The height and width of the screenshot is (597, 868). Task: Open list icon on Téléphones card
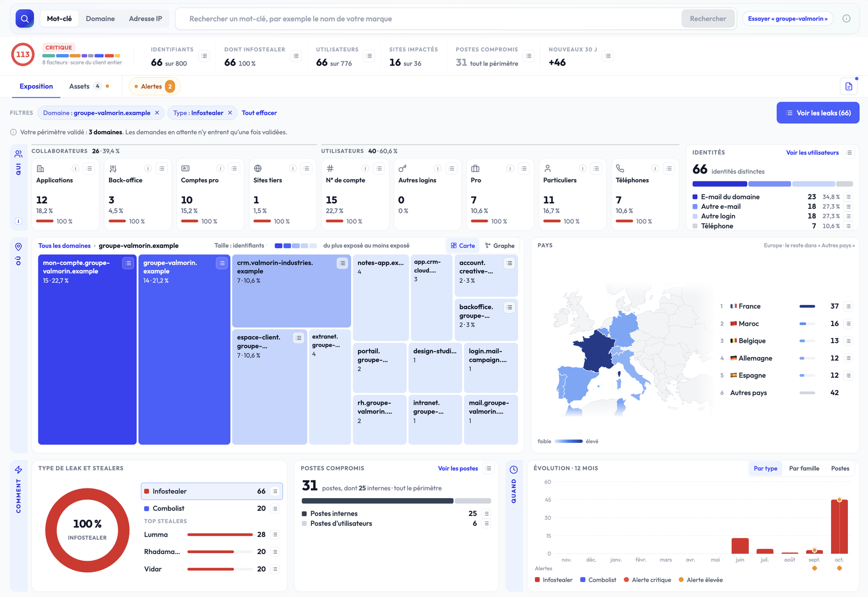[x=669, y=168]
